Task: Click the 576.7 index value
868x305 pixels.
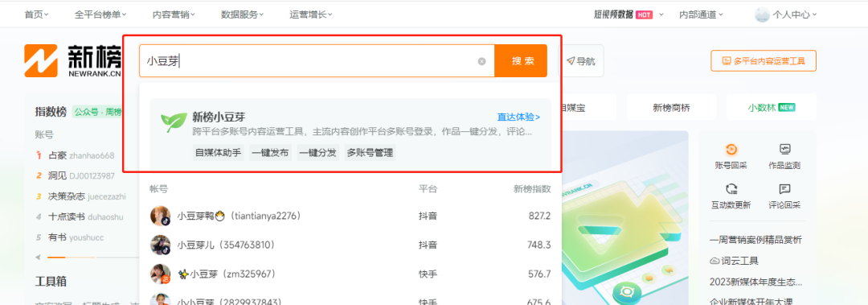Action: (540, 274)
